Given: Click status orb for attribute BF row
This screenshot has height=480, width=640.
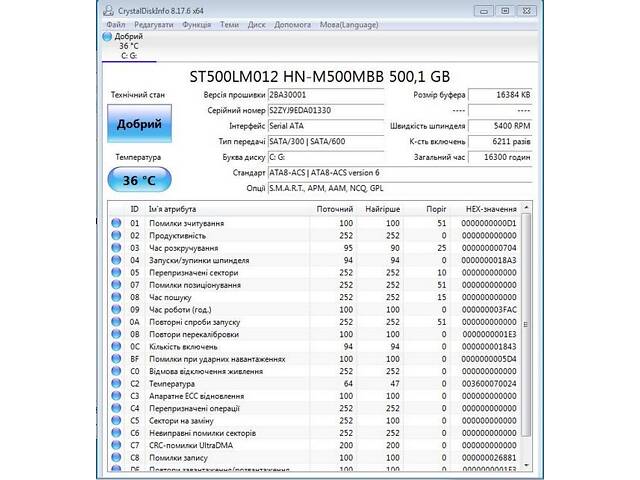Looking at the screenshot, I should (x=116, y=358).
